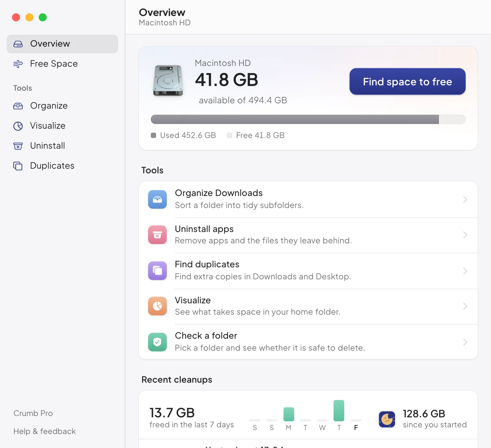Screen dimensions: 491x448
Task: Click the Thursday cleanup bar in chart
Action: pyautogui.click(x=339, y=411)
